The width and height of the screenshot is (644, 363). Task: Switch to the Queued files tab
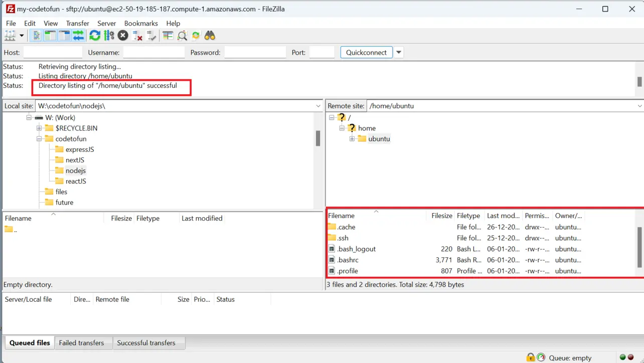click(30, 343)
